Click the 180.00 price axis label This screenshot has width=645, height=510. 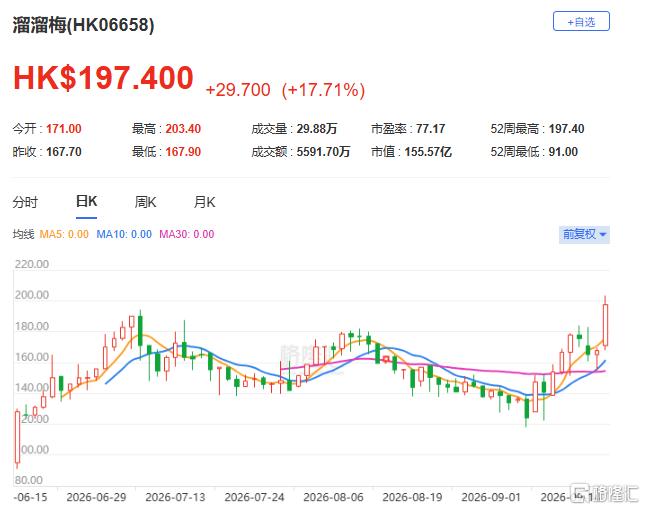coord(32,326)
